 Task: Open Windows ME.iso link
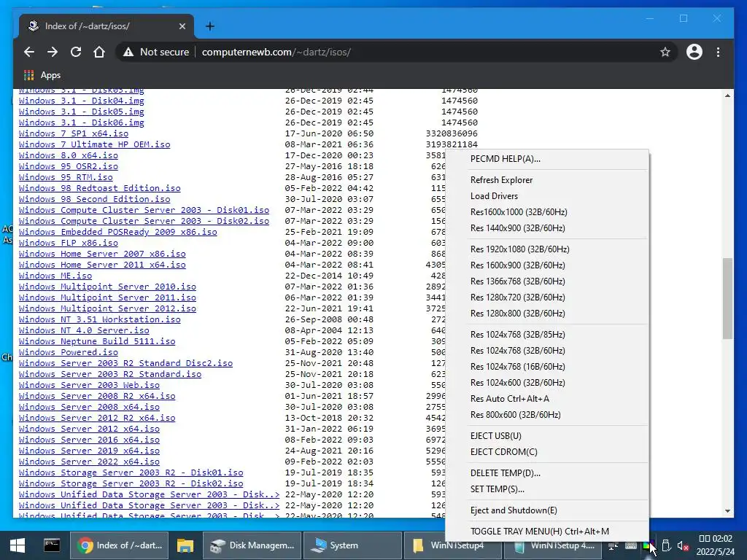[x=55, y=276]
